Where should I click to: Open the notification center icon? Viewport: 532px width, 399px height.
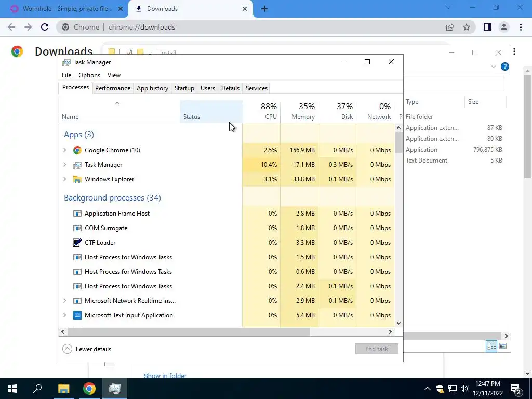[516, 389]
